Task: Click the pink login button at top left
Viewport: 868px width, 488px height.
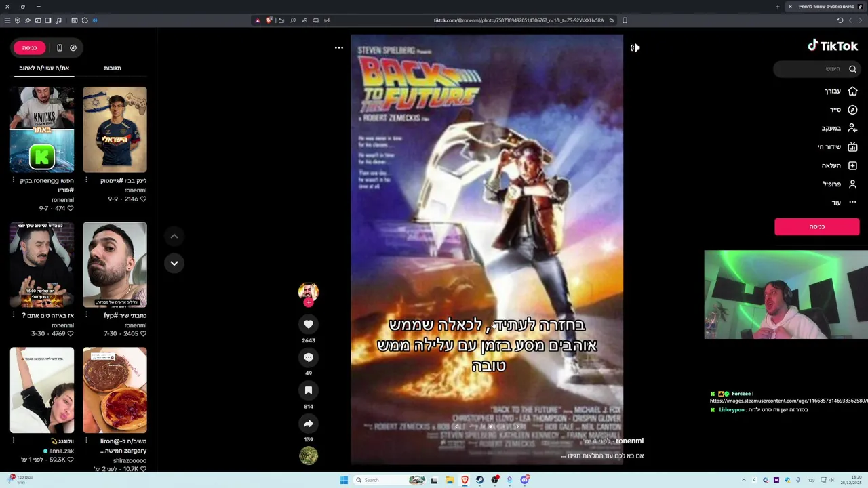Action: [x=29, y=47]
